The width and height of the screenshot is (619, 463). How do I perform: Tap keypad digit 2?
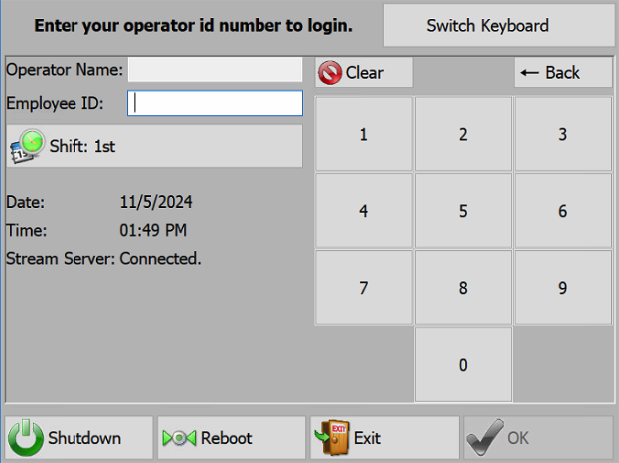(463, 134)
